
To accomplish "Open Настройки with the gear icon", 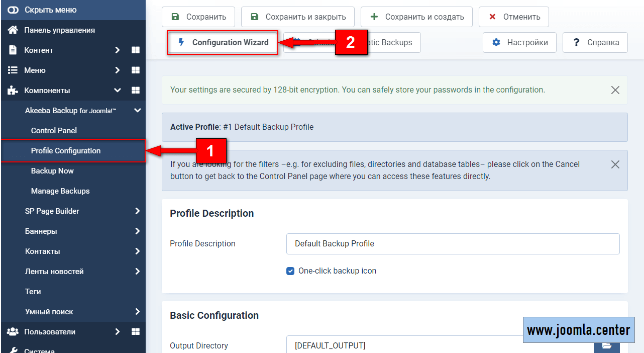I will click(x=519, y=43).
